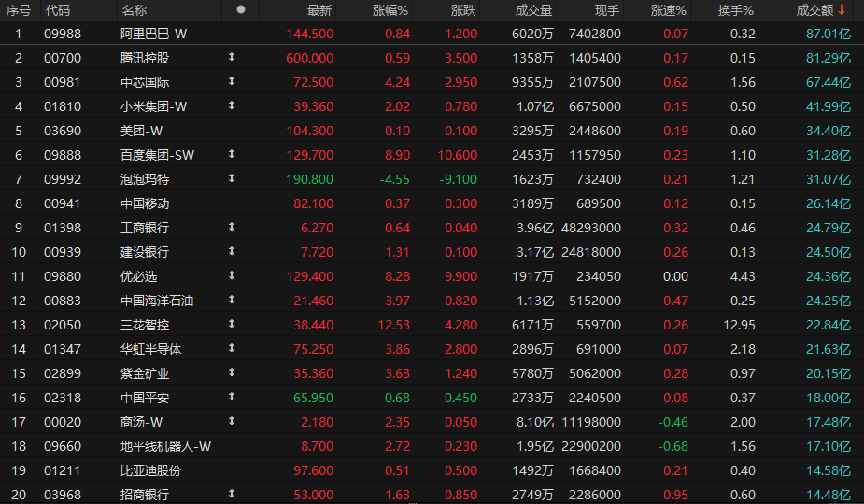Sort by 成交量 column header
This screenshot has width=864, height=504.
tap(533, 10)
